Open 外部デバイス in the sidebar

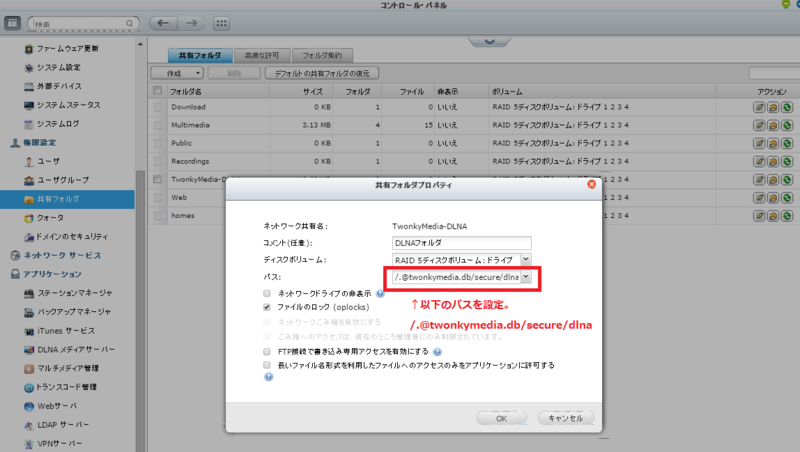[x=53, y=86]
